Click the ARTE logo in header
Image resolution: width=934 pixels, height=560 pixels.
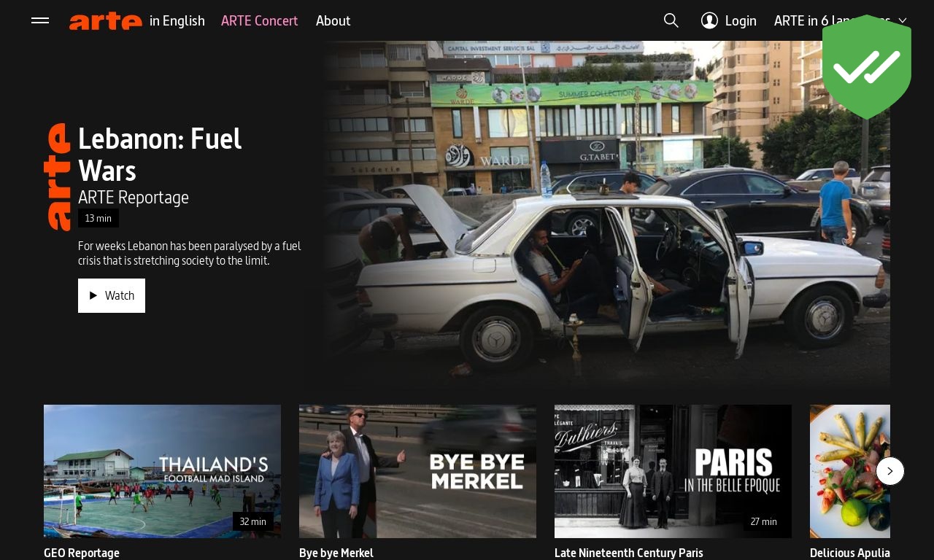tap(106, 20)
